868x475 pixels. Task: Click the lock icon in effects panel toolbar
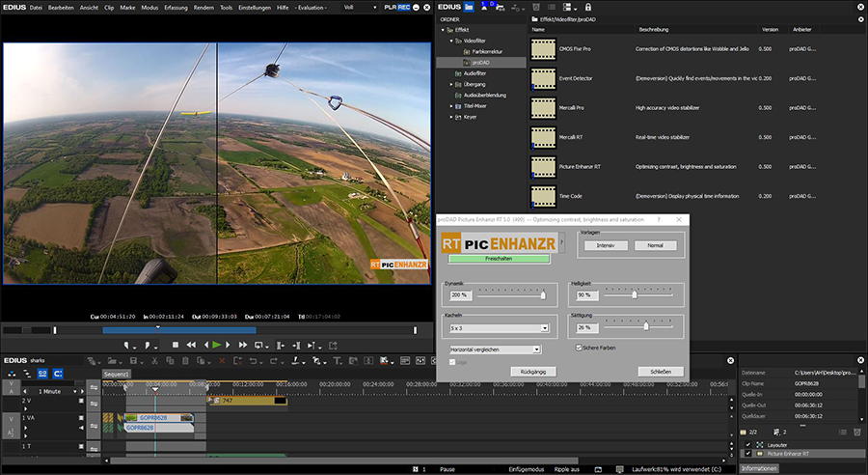[x=588, y=7]
